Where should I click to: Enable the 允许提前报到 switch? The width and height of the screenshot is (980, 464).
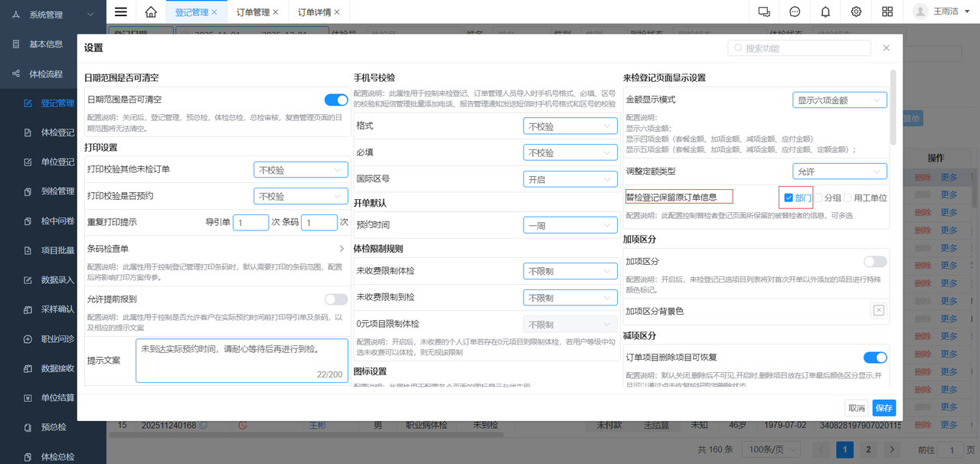[x=336, y=299]
